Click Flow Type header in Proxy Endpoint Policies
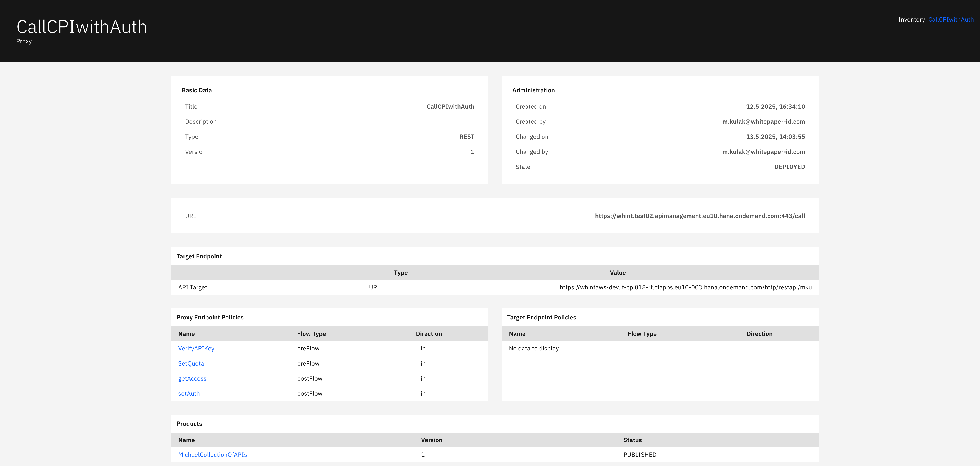980x466 pixels. tap(311, 334)
